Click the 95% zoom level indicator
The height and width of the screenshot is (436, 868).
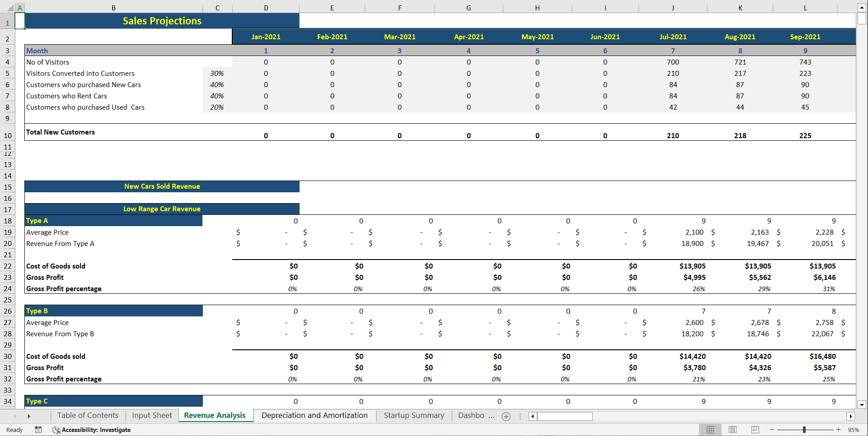point(853,430)
